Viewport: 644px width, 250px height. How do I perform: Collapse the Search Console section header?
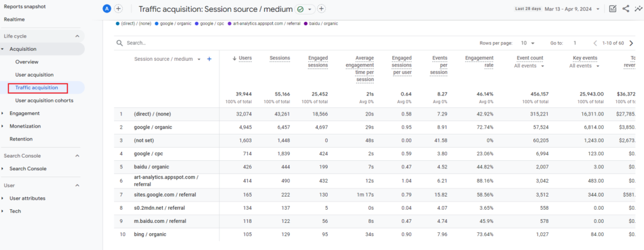(77, 156)
